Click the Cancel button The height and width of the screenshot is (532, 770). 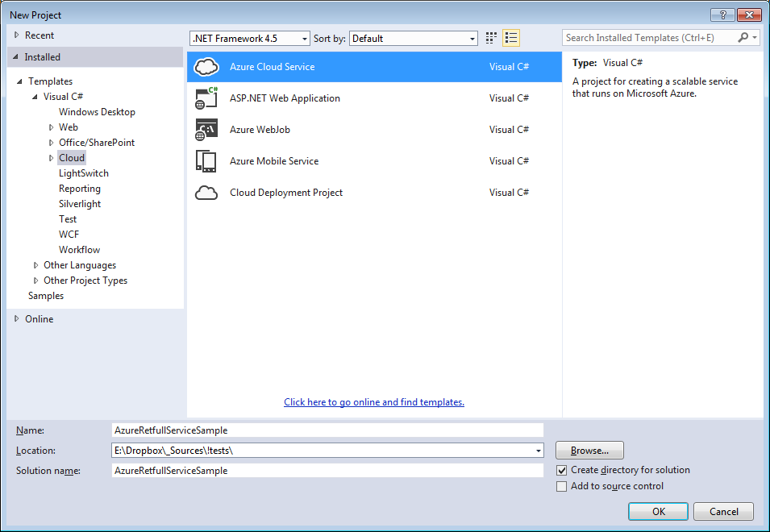tap(723, 511)
